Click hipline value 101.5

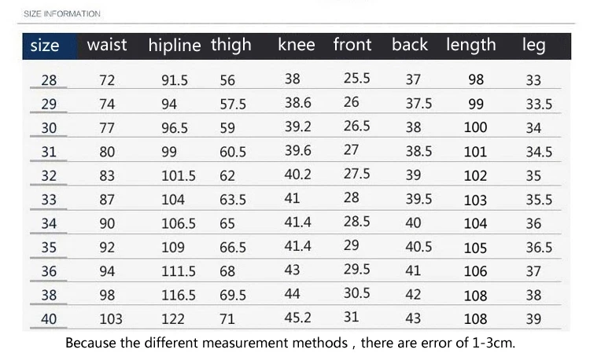179,175
